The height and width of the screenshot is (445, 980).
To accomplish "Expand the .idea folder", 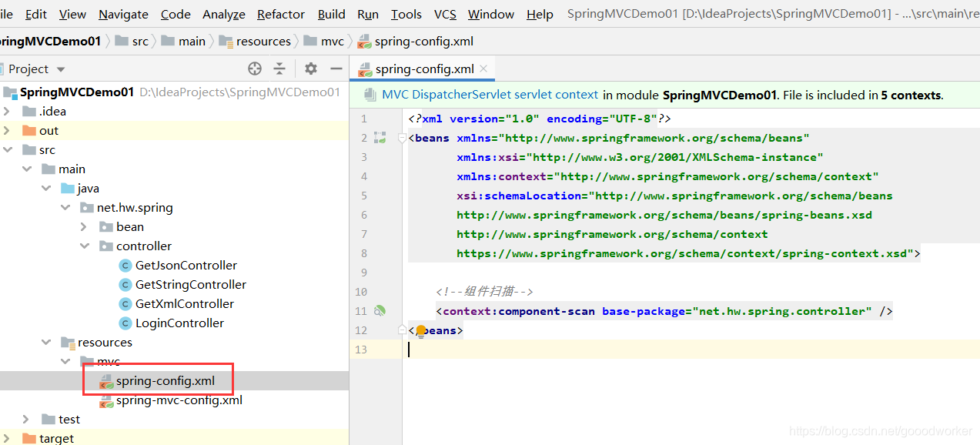I will (x=7, y=111).
